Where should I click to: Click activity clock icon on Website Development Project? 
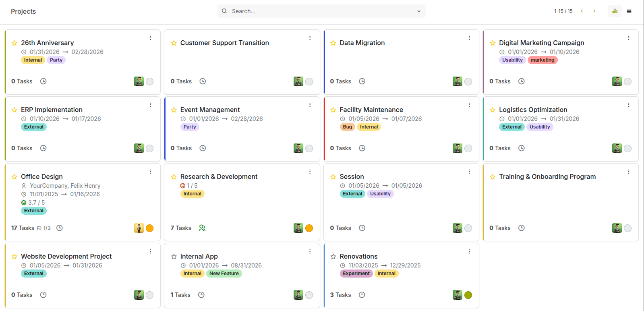pos(43,295)
